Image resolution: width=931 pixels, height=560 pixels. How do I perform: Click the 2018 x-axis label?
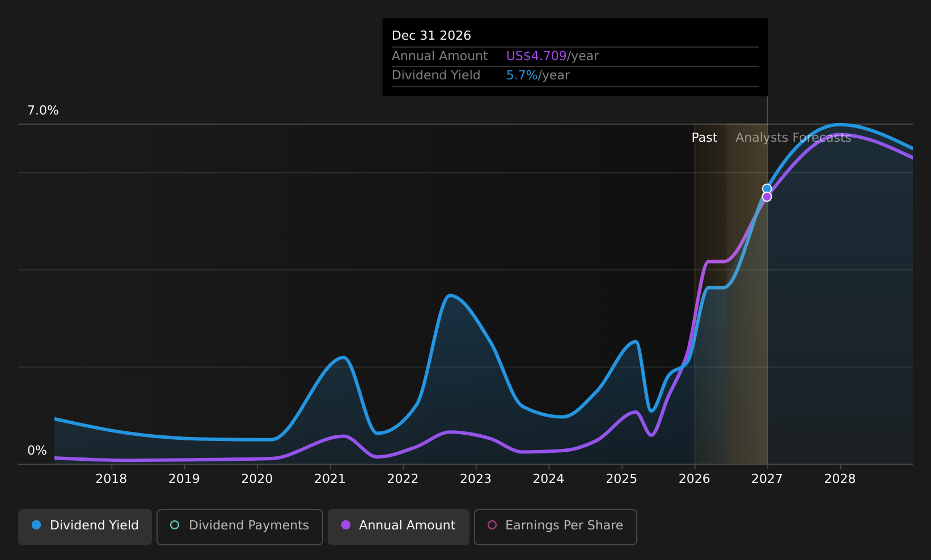[x=111, y=479]
